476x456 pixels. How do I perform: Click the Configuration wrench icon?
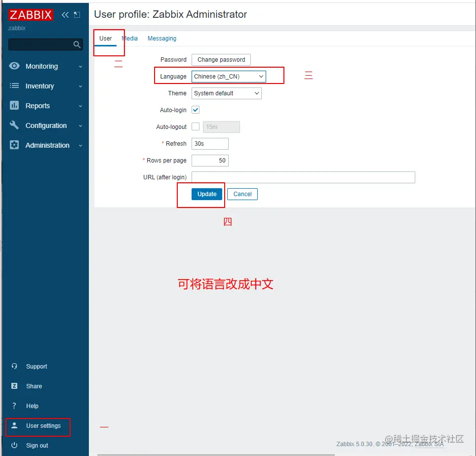coord(14,125)
